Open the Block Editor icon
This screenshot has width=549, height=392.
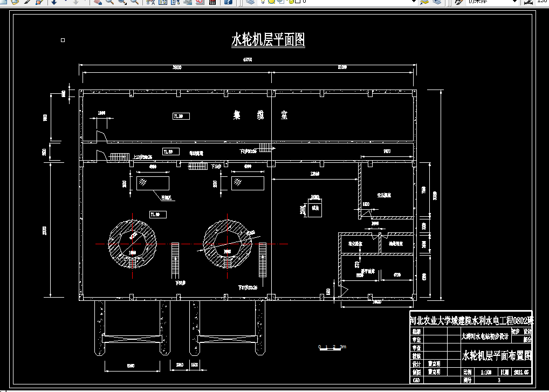39,2
